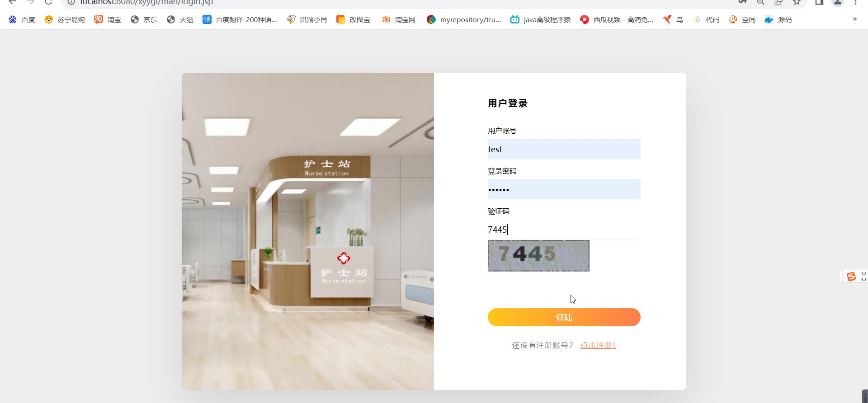The image size is (868, 403).
Task: Open the 百度翻译 bookmark
Action: [240, 20]
